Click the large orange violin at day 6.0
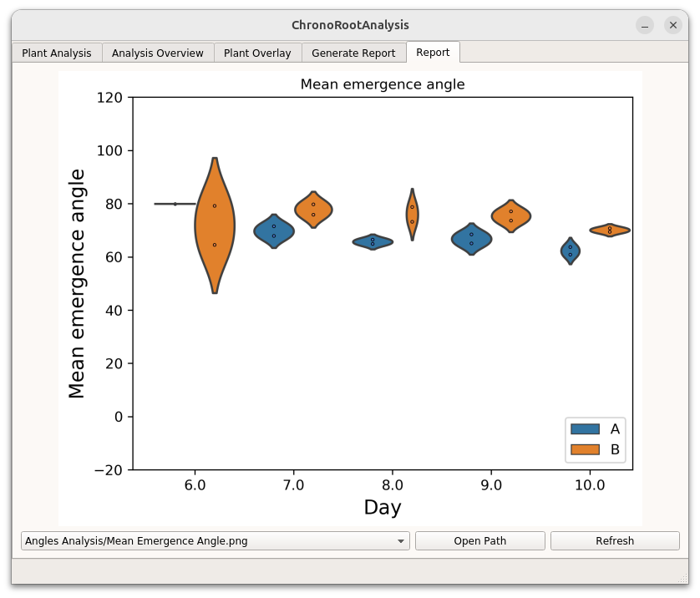700x598 pixels. pos(215,226)
